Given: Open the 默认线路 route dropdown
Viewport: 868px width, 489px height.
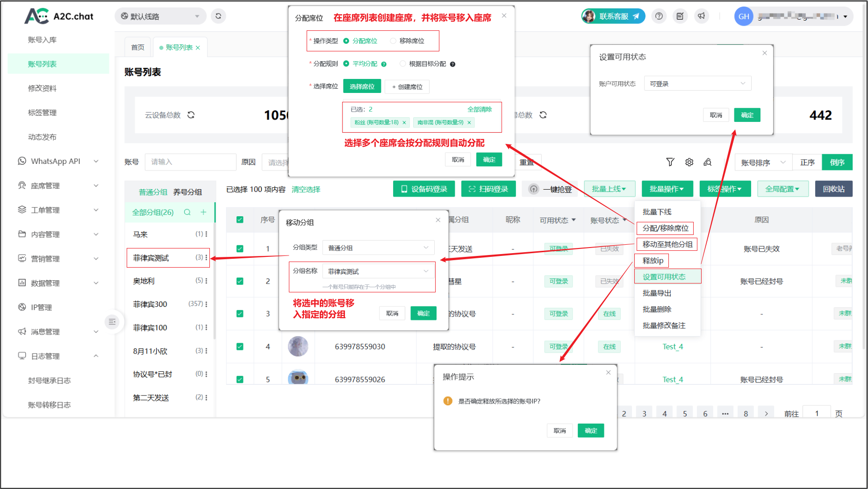Looking at the screenshot, I should tap(160, 16).
